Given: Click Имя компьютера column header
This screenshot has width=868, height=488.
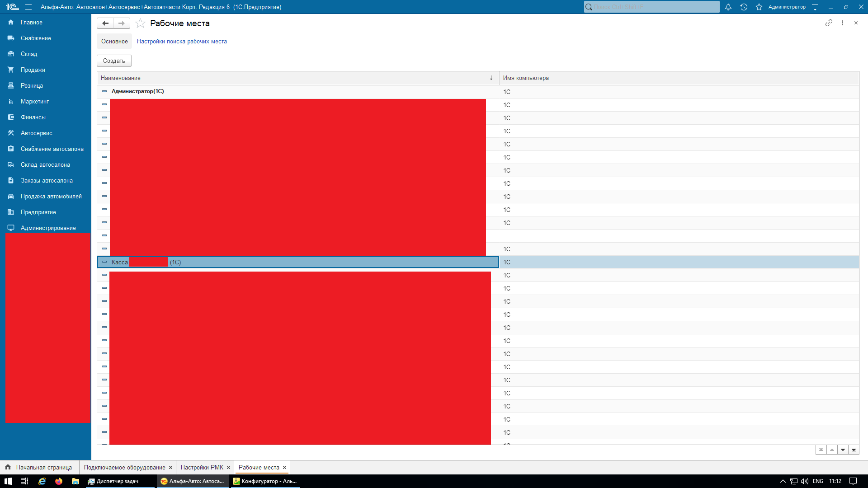Looking at the screenshot, I should pos(679,78).
